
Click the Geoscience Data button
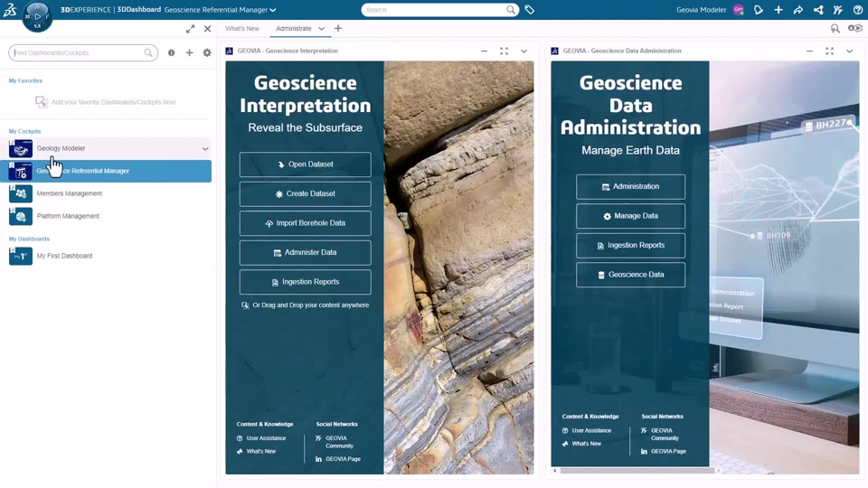(630, 275)
